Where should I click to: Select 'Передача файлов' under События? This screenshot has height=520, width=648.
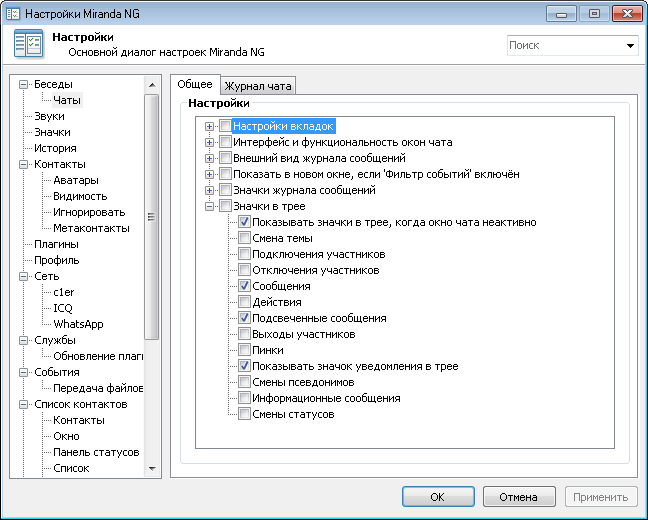[98, 388]
